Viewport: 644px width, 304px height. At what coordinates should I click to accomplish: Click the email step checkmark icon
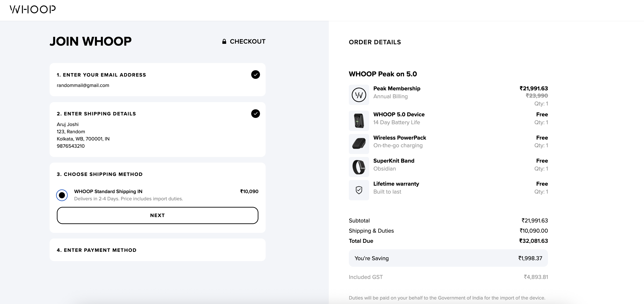[255, 75]
